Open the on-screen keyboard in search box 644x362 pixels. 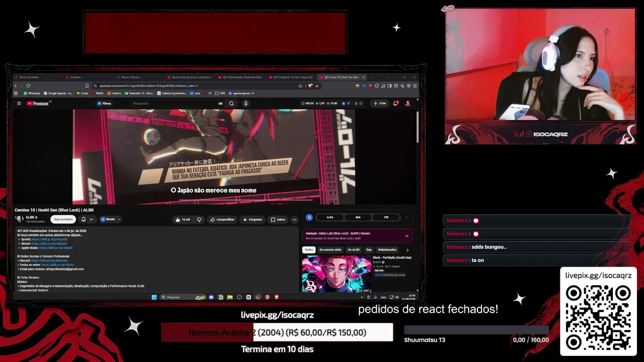(x=220, y=104)
